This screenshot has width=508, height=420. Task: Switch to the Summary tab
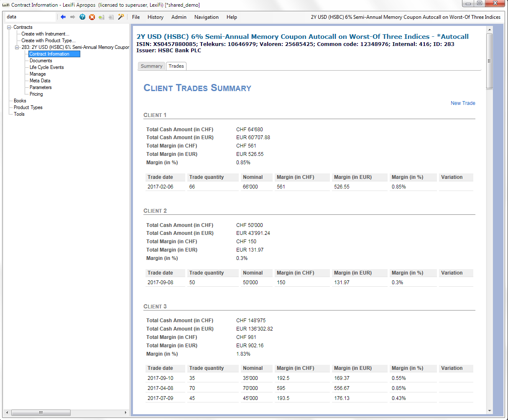coord(151,66)
